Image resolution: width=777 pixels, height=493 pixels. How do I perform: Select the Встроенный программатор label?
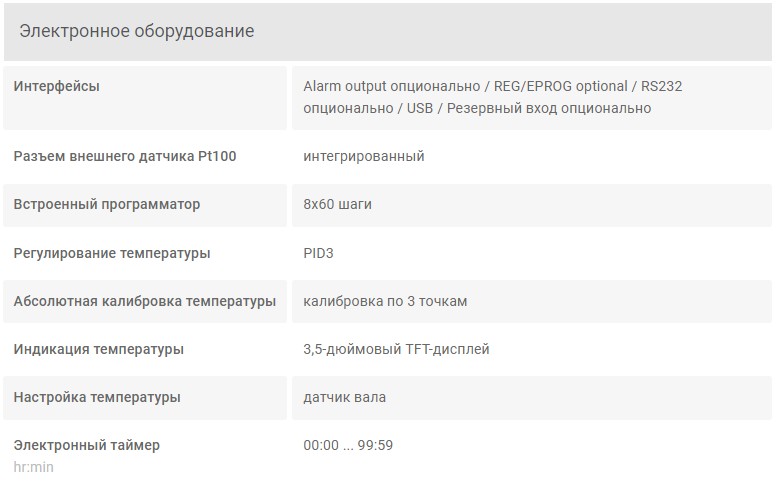tap(107, 204)
